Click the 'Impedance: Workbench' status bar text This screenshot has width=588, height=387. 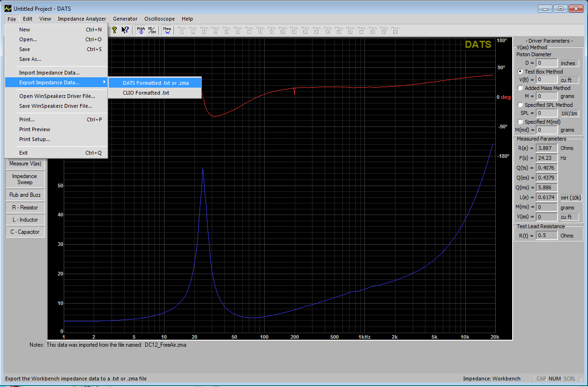pyautogui.click(x=491, y=379)
